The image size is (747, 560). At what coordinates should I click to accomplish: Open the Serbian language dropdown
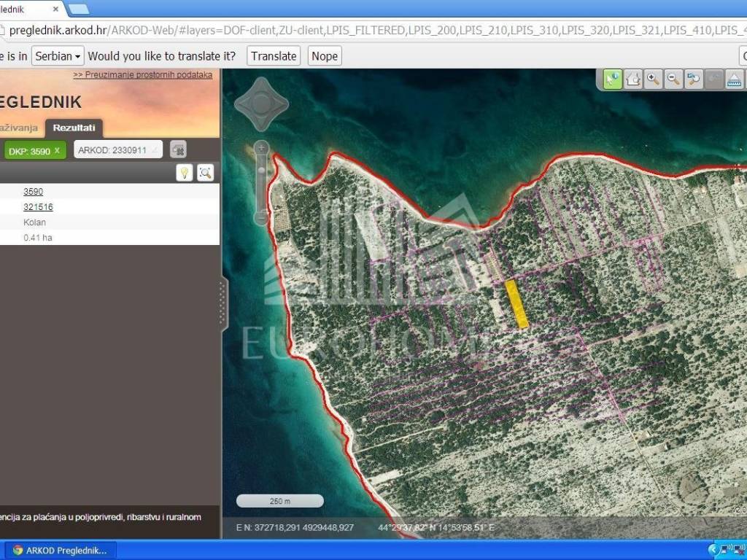(58, 56)
